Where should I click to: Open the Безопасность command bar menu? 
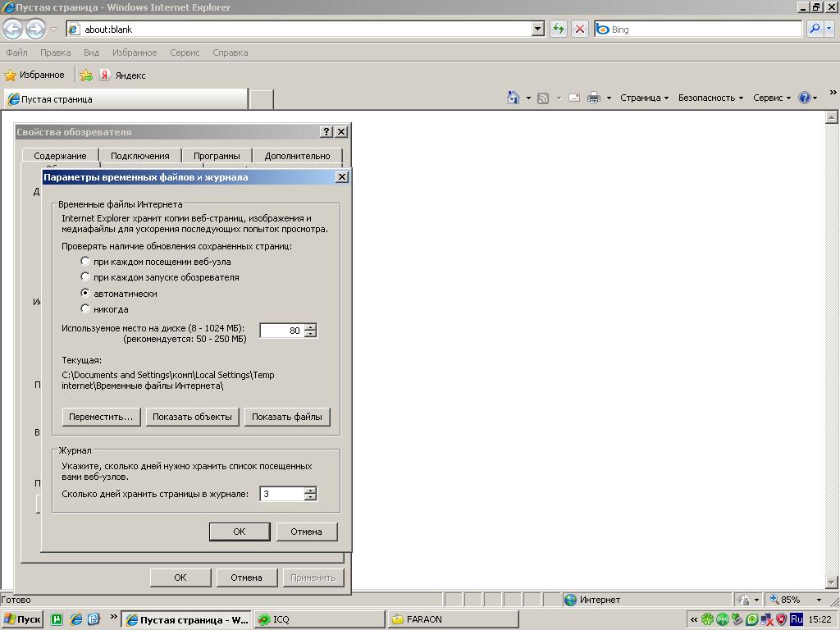click(710, 98)
